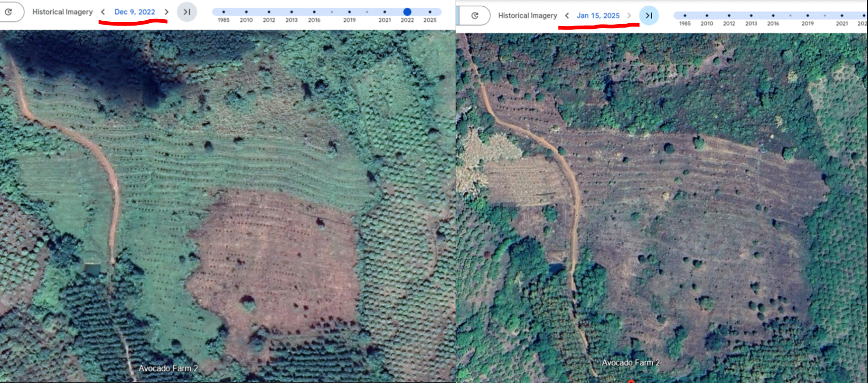Skip to latest imagery from Dec 9, 2022 view

[187, 12]
